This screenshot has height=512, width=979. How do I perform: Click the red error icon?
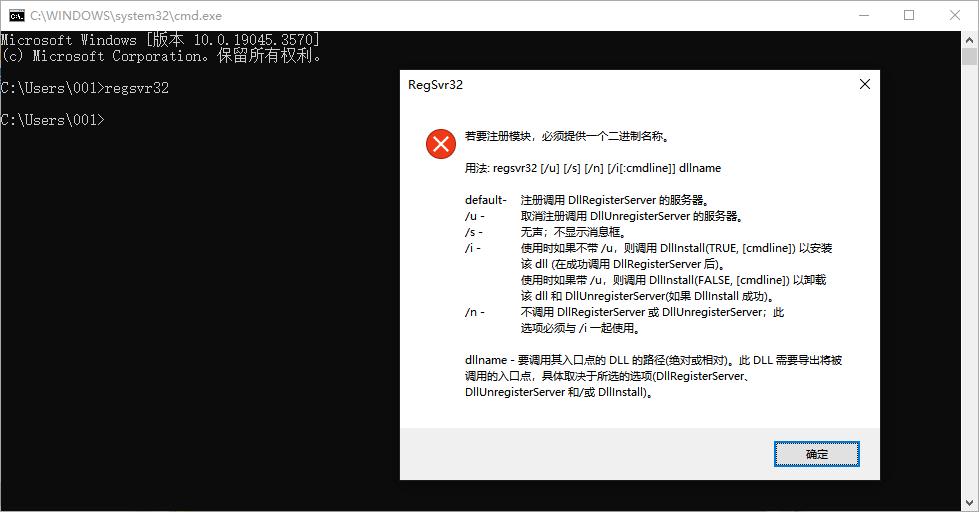440,144
